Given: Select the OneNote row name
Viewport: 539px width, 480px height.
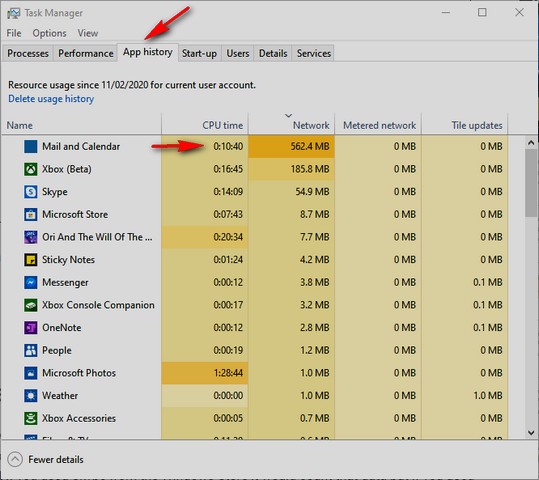Looking at the screenshot, I should (62, 328).
